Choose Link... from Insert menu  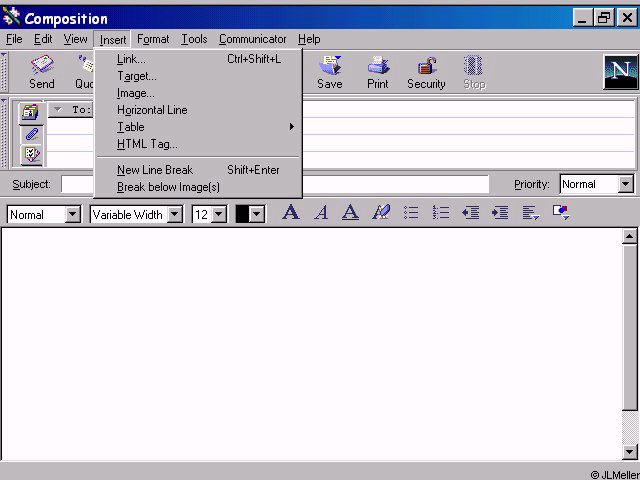coord(198,59)
